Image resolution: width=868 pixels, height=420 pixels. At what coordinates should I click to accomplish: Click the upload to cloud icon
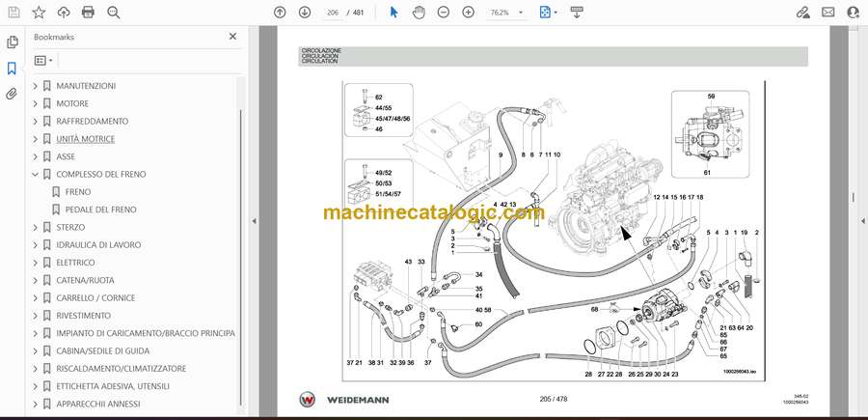coord(64,13)
